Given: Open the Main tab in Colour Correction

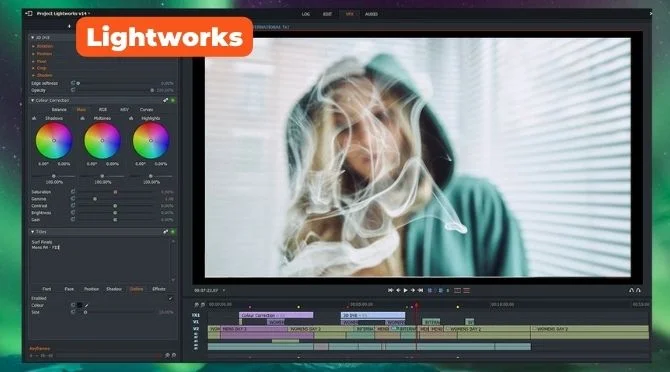Looking at the screenshot, I should tap(81, 110).
